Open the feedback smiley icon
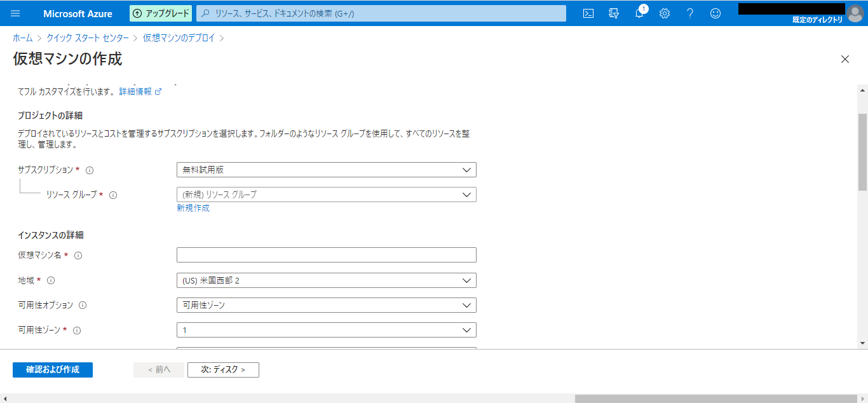 (x=715, y=13)
